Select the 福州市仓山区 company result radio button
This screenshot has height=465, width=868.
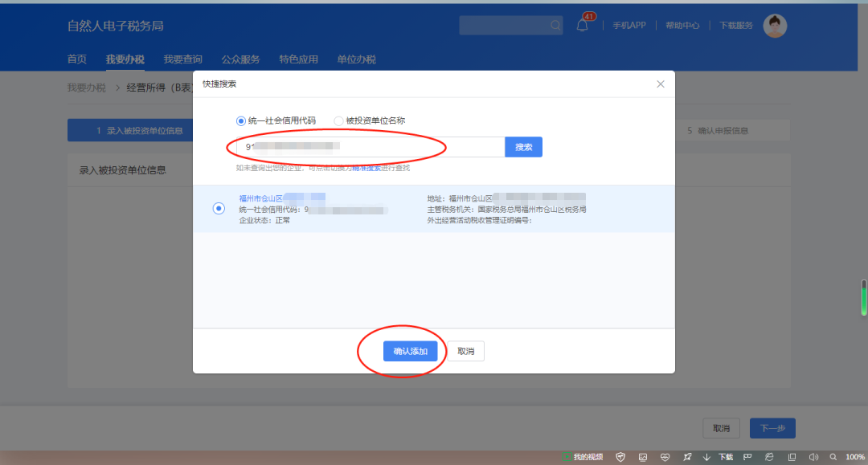(x=219, y=209)
